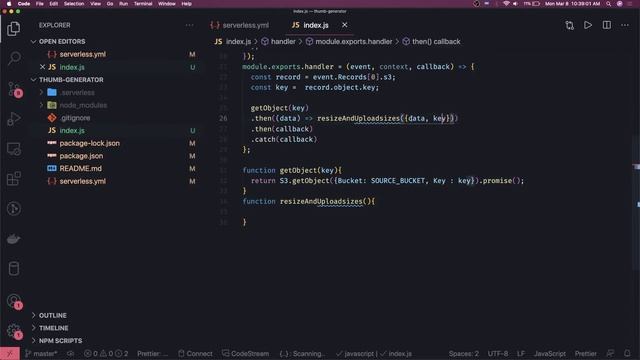
Task: Open editor More Actions ellipsis
Action: [x=625, y=25]
